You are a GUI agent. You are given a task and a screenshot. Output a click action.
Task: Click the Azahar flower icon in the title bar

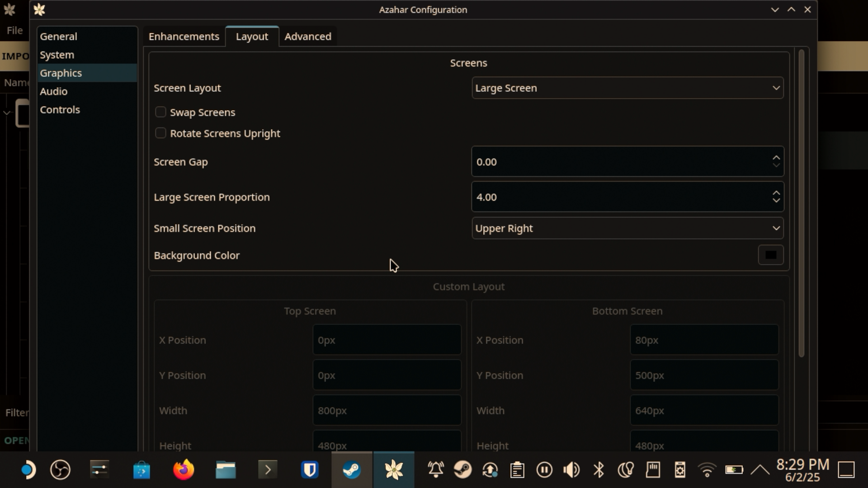pyautogui.click(x=39, y=9)
